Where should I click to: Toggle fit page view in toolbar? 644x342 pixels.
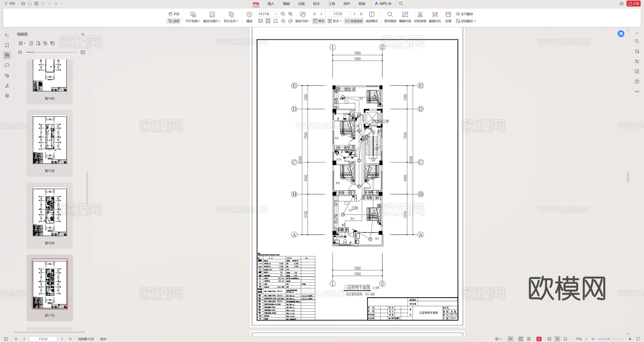(x=268, y=21)
